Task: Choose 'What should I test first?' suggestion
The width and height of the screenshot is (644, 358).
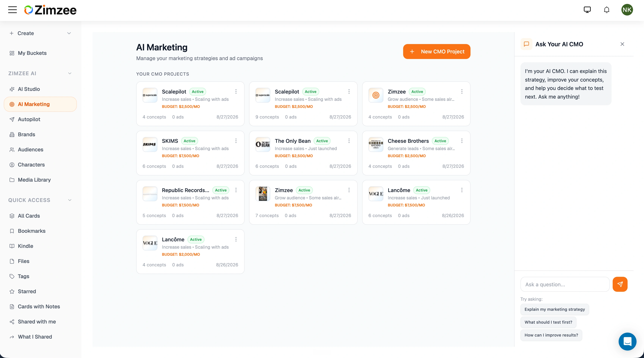Action: [548, 322]
